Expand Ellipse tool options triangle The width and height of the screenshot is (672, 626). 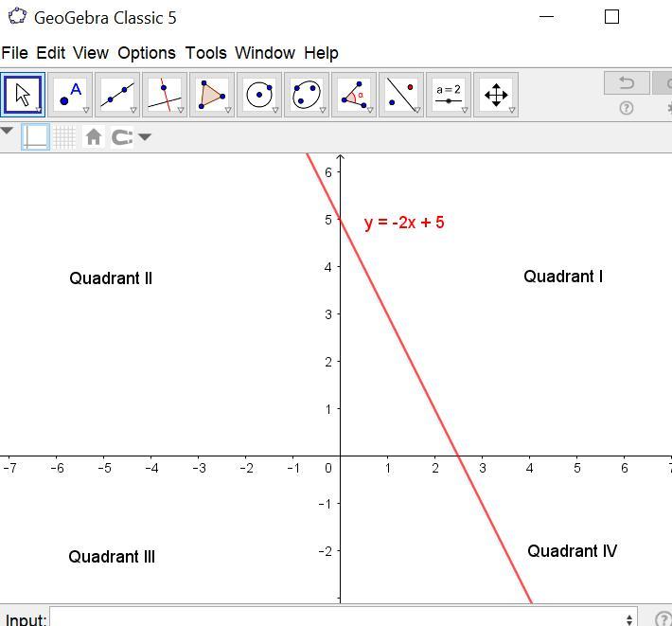coord(323,110)
